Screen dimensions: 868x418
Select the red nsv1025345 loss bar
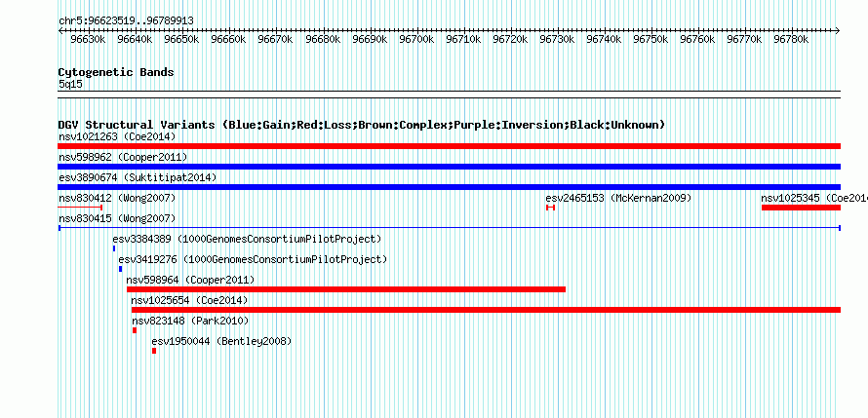click(801, 208)
